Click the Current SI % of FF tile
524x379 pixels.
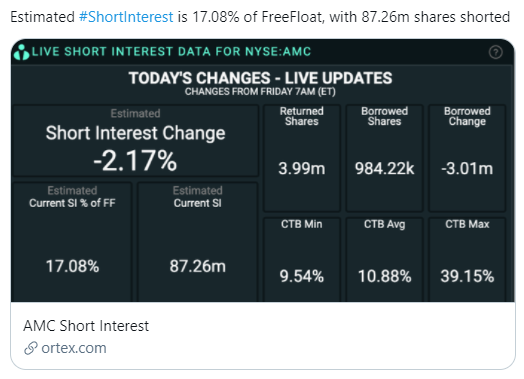tap(72, 242)
